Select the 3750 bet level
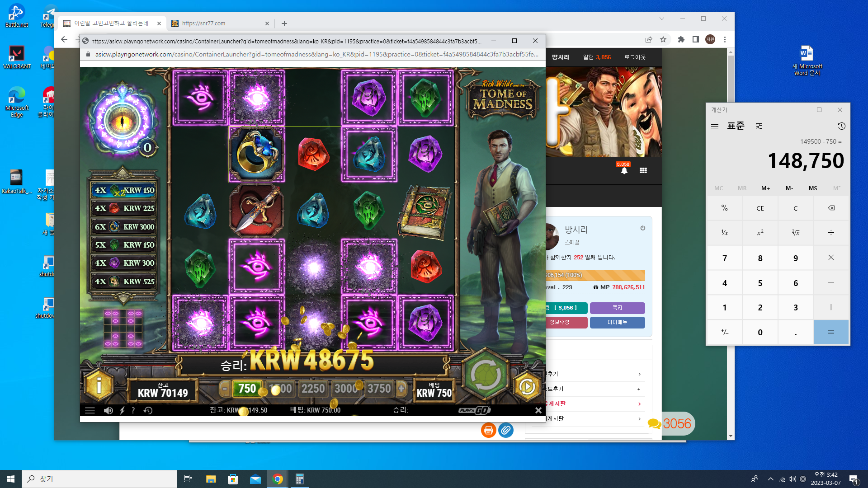Viewport: 868px width, 488px height. [x=379, y=389]
